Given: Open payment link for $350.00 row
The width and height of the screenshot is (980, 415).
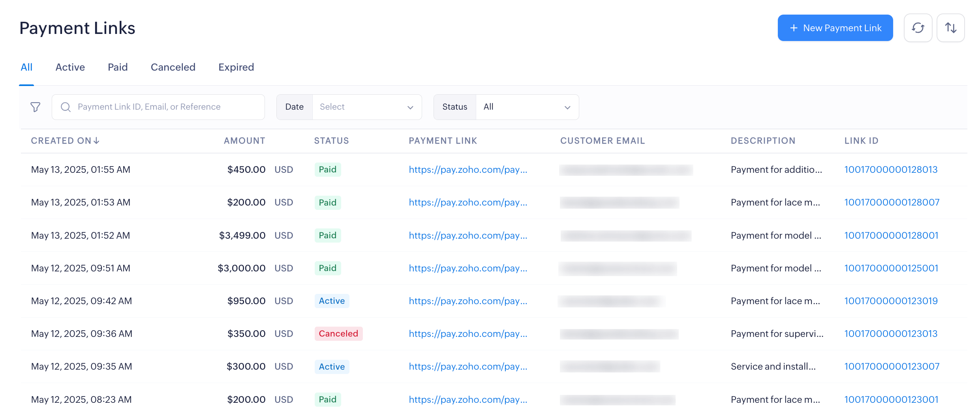Looking at the screenshot, I should [468, 334].
